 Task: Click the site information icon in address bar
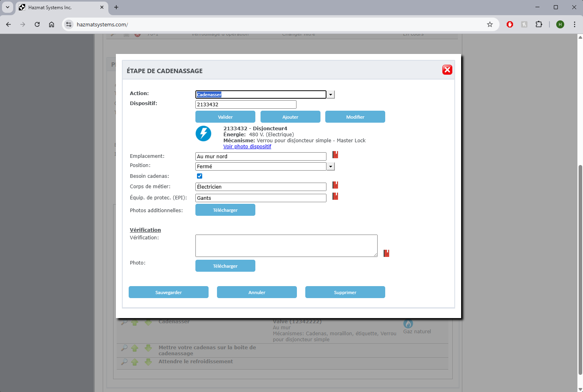69,24
